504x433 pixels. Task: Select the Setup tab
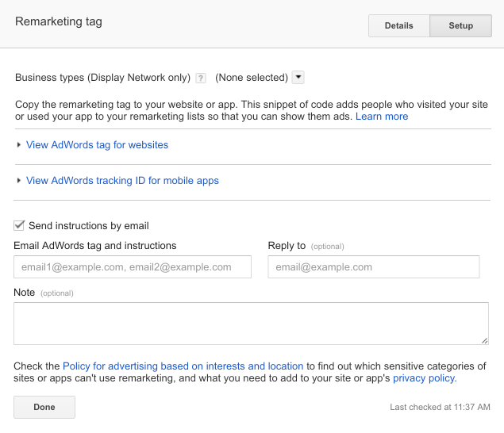pyautogui.click(x=460, y=25)
